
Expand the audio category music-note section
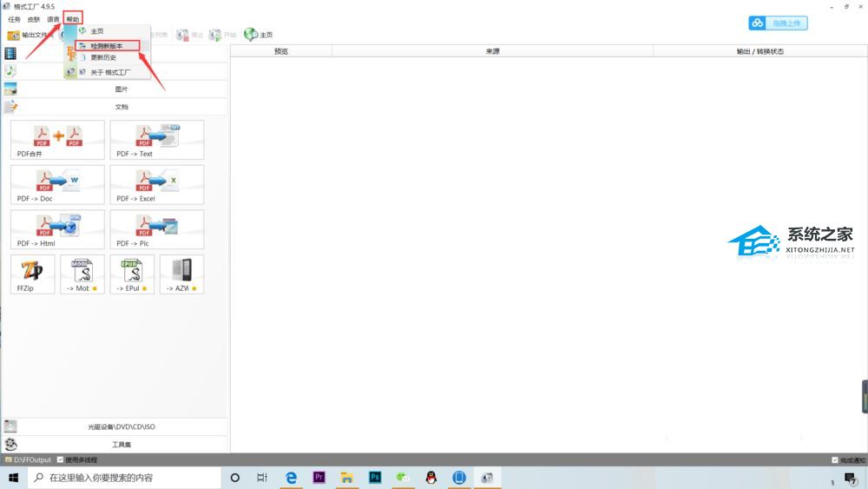click(10, 71)
